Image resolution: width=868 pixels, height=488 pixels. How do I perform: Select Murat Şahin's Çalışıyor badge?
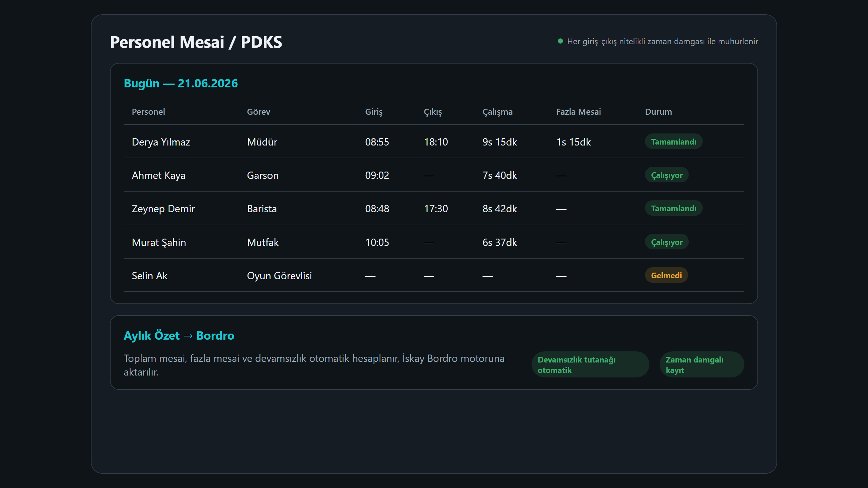667,242
